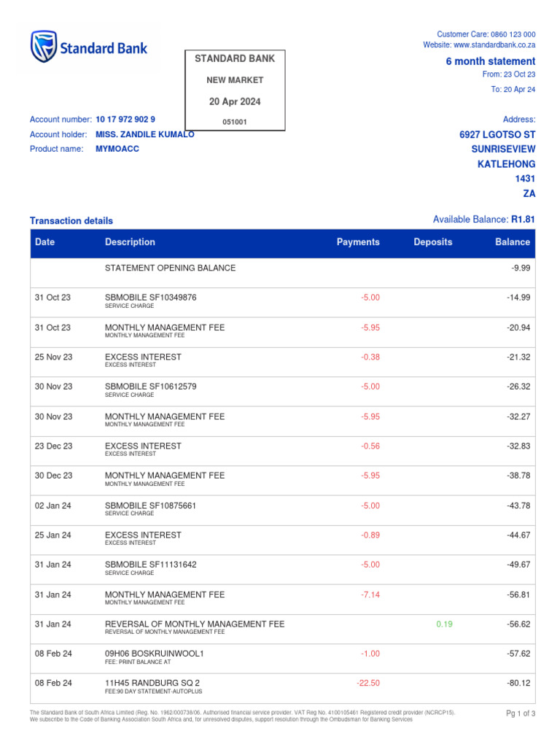Click balance -32.27 cell
This screenshot has height=747, width=560.
518,417
